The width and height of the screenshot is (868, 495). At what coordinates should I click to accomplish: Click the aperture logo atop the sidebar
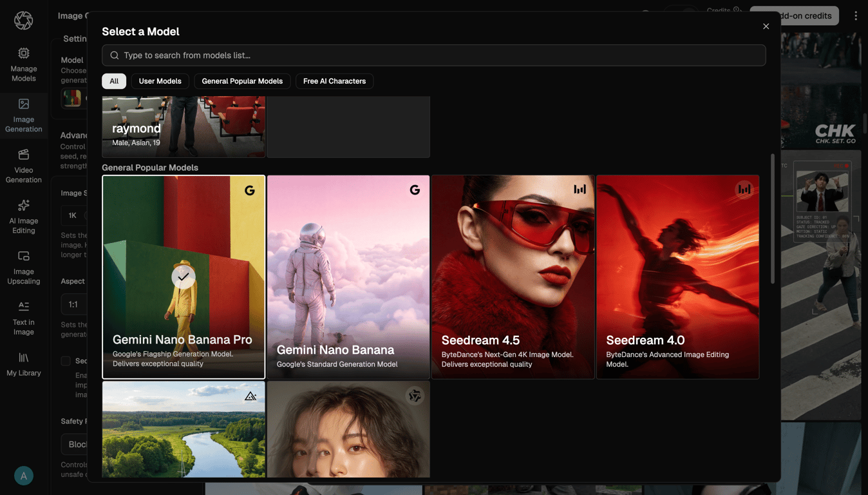24,20
